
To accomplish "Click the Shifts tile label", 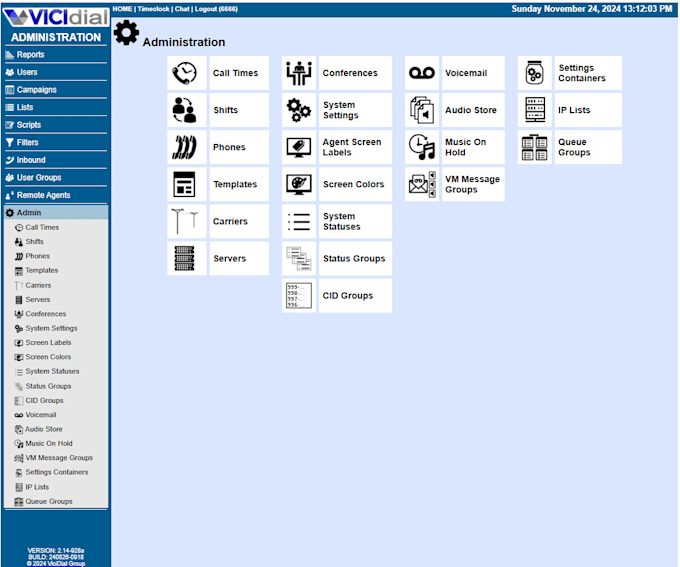I will tap(239, 110).
